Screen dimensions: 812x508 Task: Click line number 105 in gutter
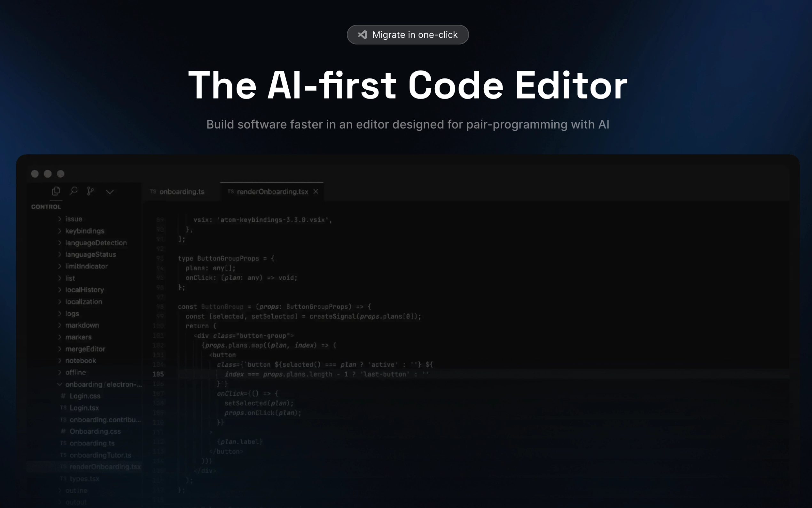point(158,374)
